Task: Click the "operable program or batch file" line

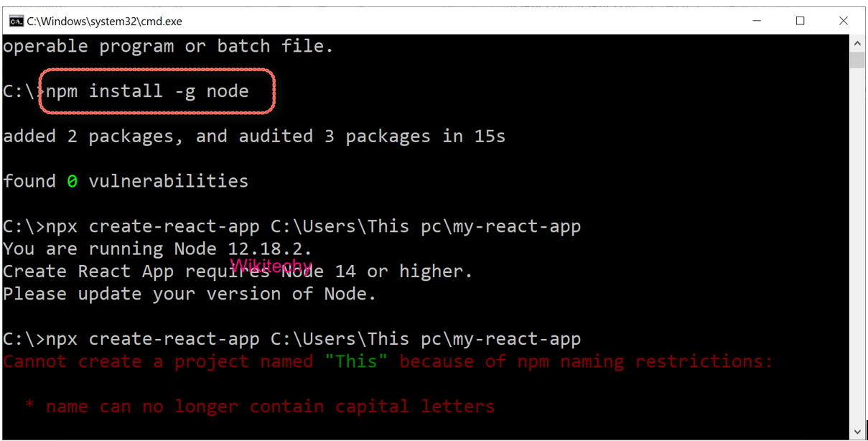Action: click(x=168, y=47)
